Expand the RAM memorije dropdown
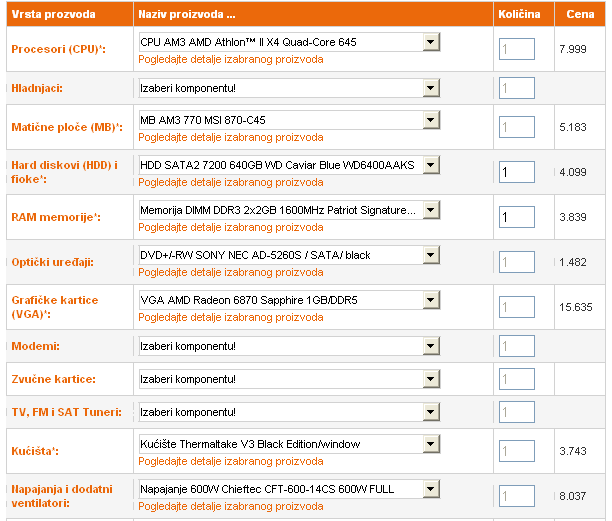Viewport: 612px width, 521px height. click(289, 210)
